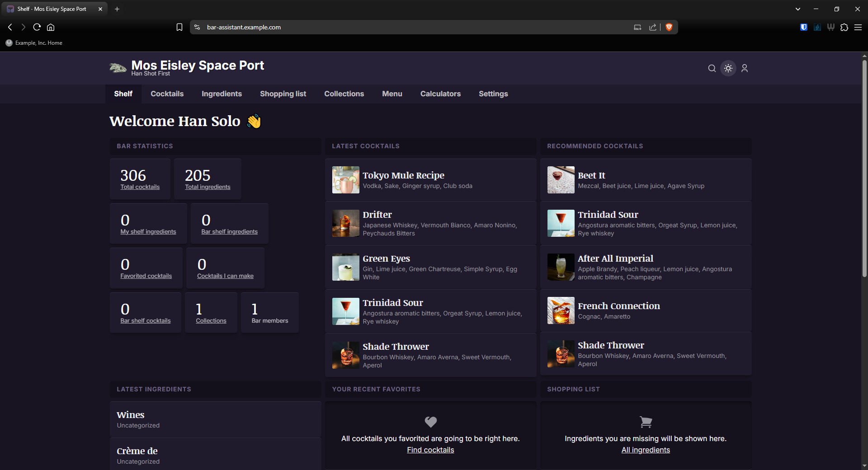Click the Bitwarden extension icon
The image size is (868, 470).
click(803, 27)
